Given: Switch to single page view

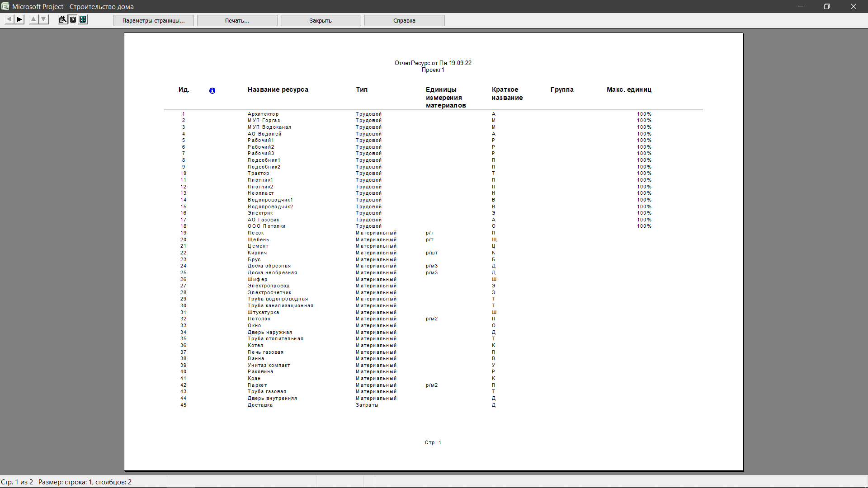Looking at the screenshot, I should pyautogui.click(x=73, y=19).
